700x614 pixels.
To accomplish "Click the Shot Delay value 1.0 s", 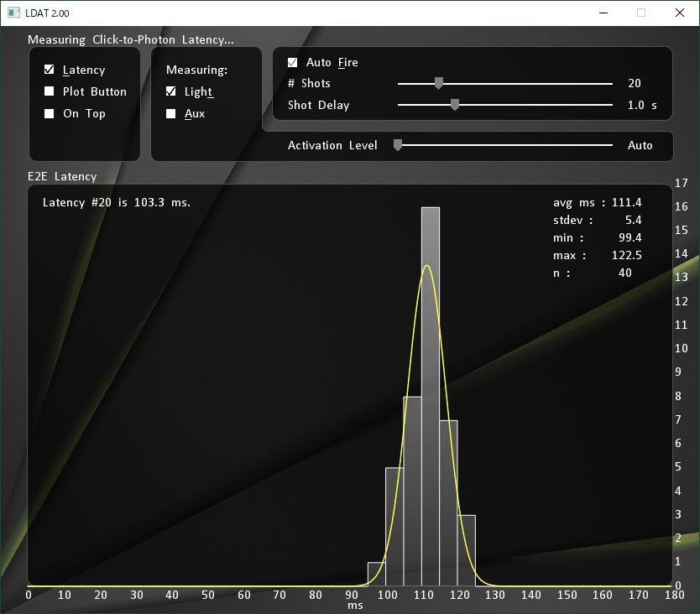I will coord(642,105).
